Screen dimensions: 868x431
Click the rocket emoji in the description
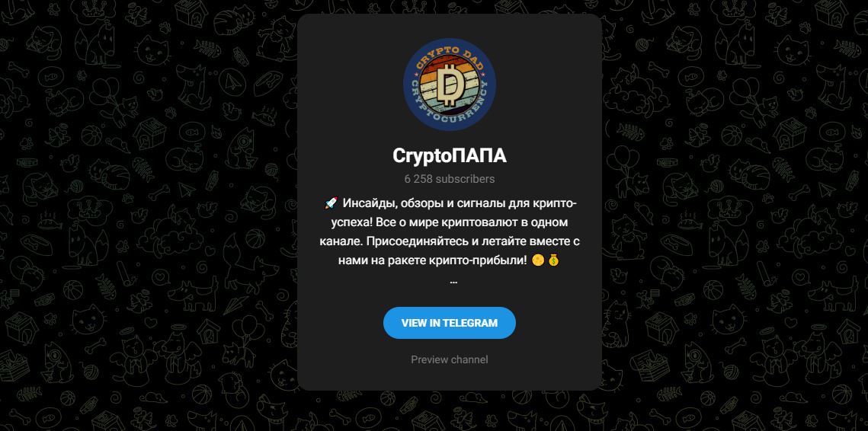tap(331, 203)
